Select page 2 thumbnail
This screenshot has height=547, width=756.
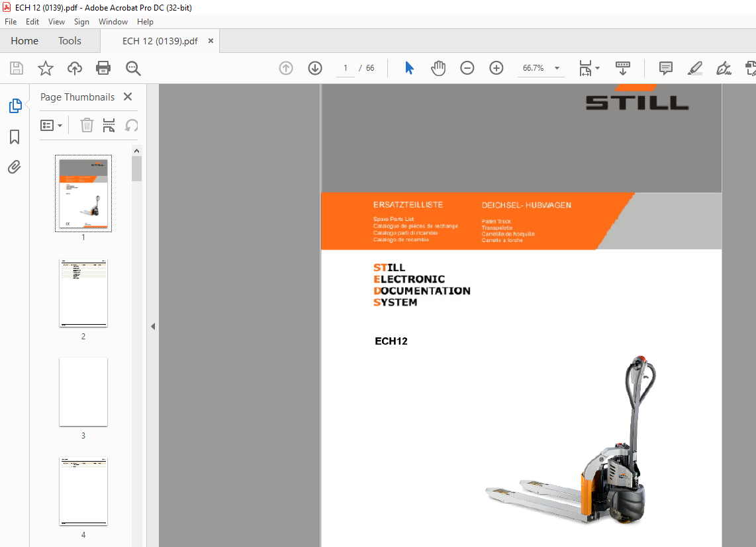(83, 293)
